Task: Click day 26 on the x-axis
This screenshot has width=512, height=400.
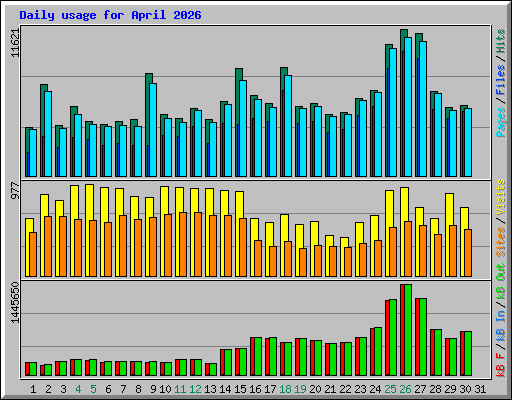Action: click(x=405, y=389)
